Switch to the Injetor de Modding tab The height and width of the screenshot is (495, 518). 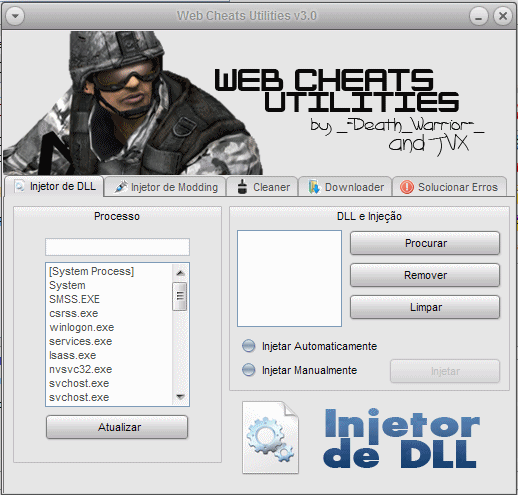(165, 187)
